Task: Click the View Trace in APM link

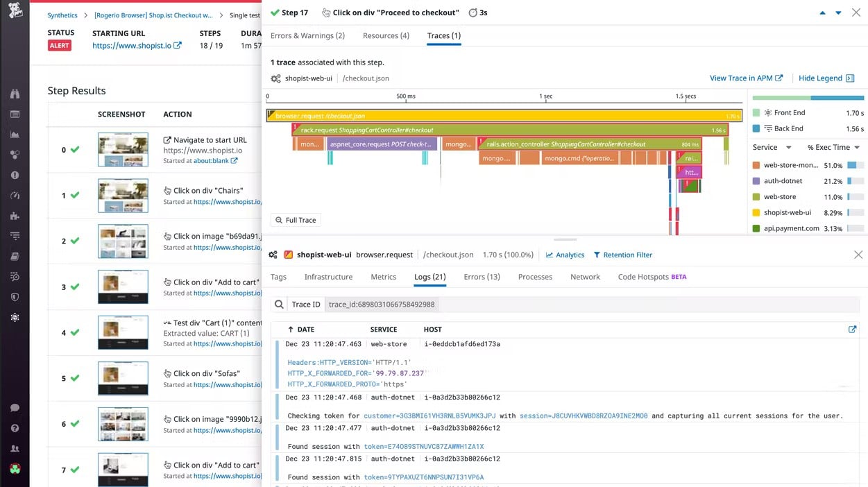Action: pyautogui.click(x=746, y=78)
